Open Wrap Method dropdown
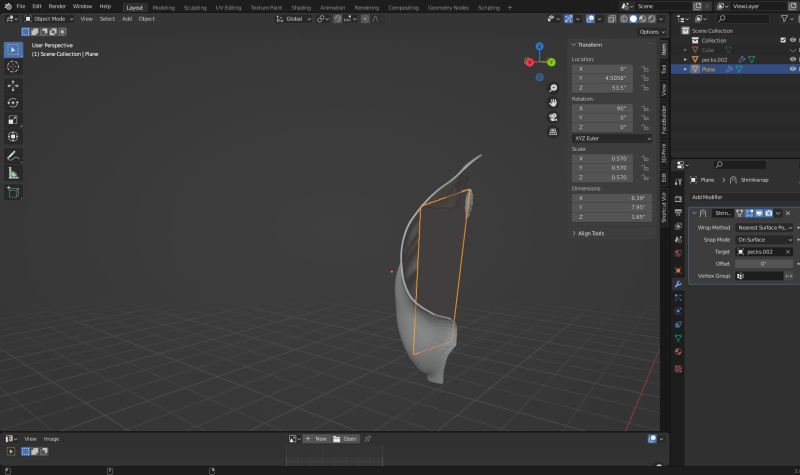Image resolution: width=800 pixels, height=475 pixels. pyautogui.click(x=765, y=228)
